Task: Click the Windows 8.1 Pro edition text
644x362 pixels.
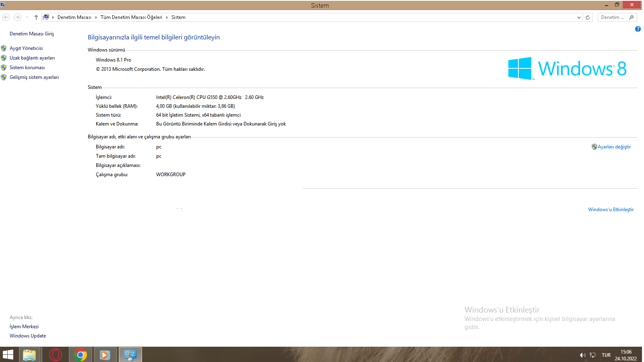Action: tap(114, 60)
